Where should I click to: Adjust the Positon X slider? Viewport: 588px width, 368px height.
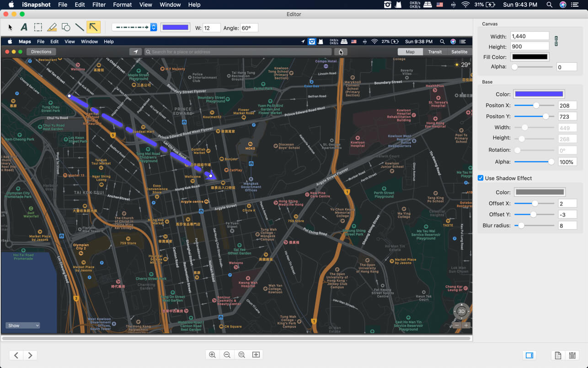click(534, 105)
